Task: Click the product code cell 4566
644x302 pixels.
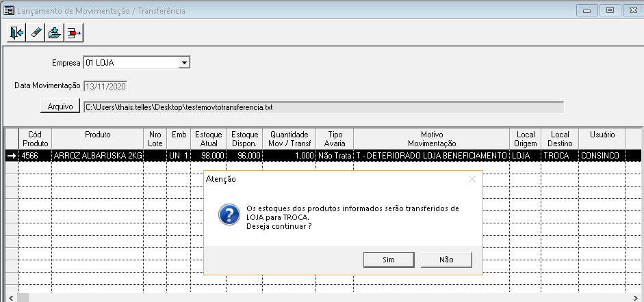Action: click(x=36, y=156)
